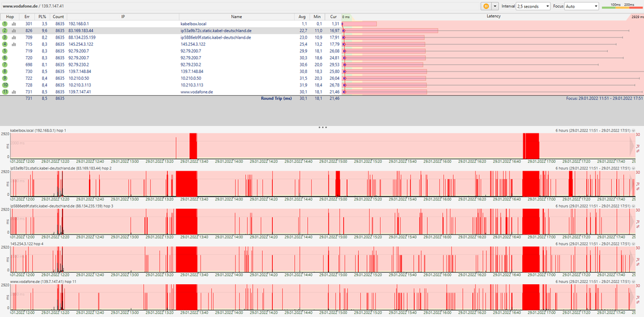This screenshot has width=644, height=317.
Task: Click the Min column header
Action: pyautogui.click(x=317, y=16)
